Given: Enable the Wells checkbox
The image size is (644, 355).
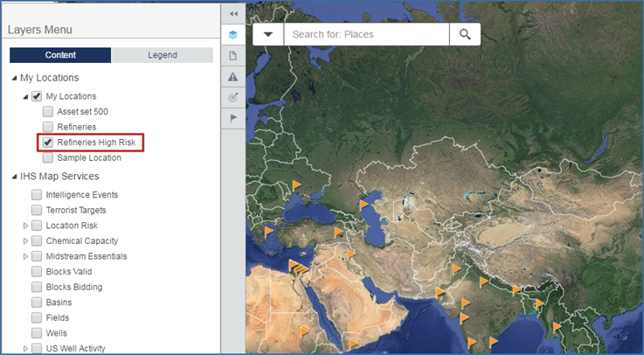Looking at the screenshot, I should (x=37, y=333).
